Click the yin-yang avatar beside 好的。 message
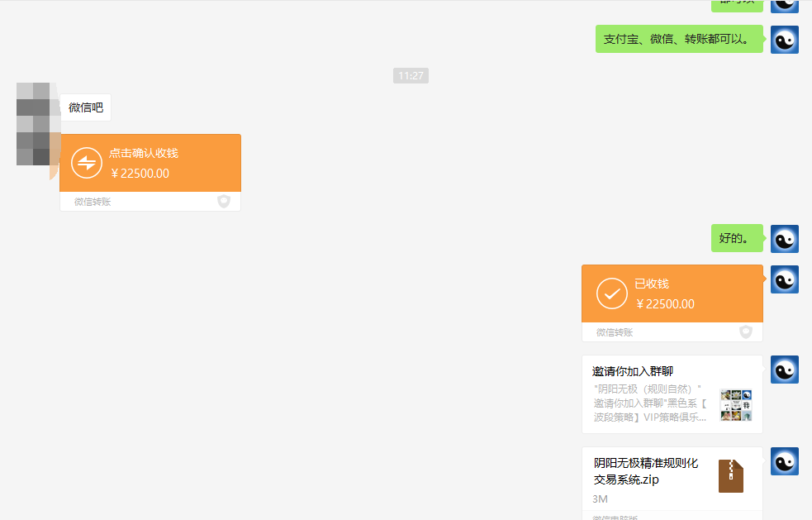 point(784,239)
